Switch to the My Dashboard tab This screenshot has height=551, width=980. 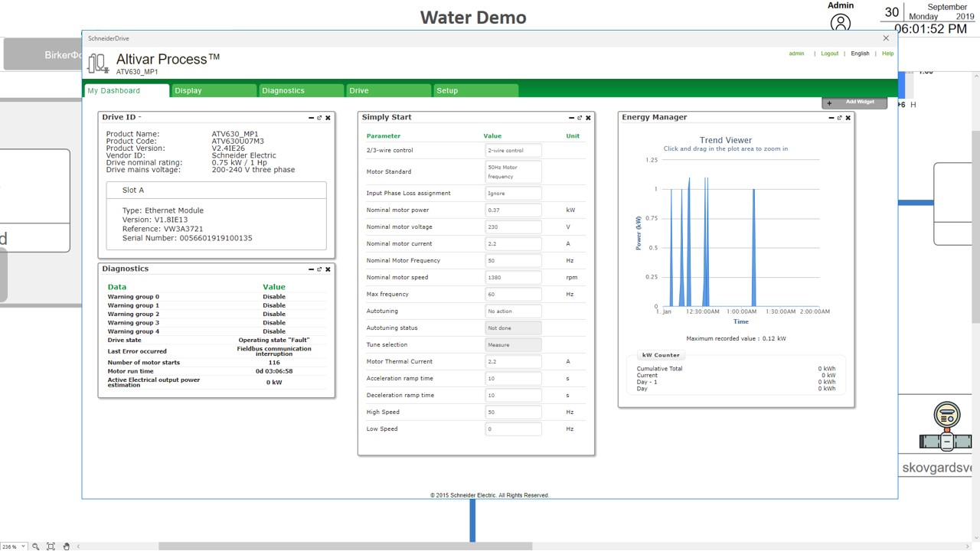click(x=127, y=90)
